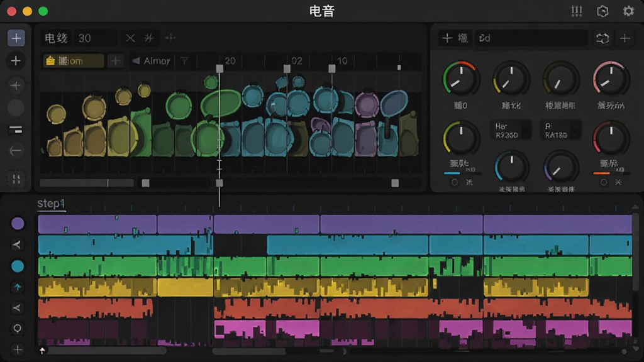
Task: Click the plus icon in the right panel's top-right corner
Action: tap(625, 38)
